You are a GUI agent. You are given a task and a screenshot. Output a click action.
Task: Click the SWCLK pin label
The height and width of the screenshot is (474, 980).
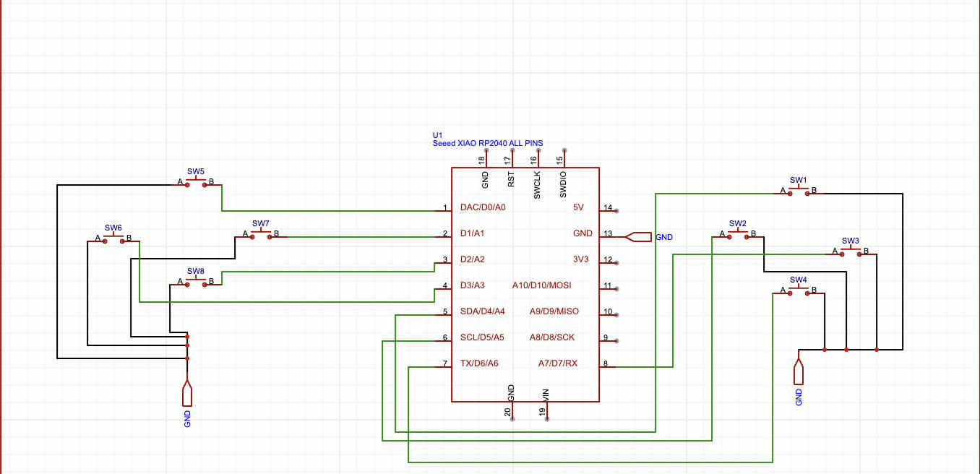pos(538,185)
